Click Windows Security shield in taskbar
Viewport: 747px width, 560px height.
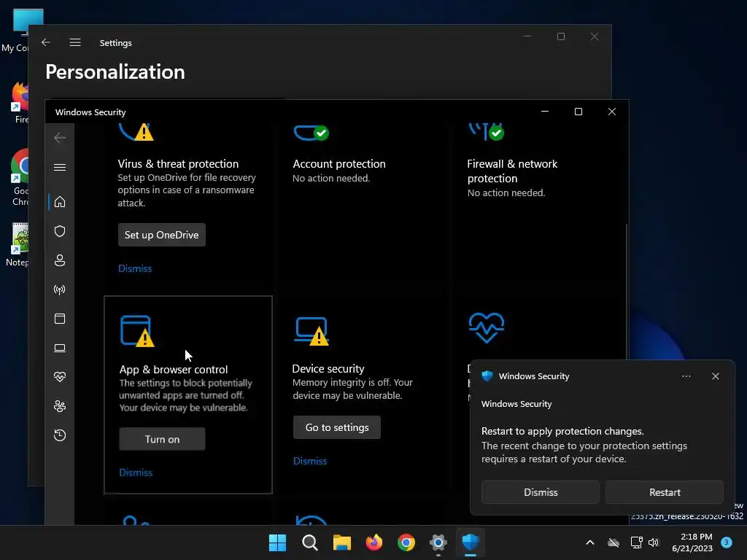point(471,542)
